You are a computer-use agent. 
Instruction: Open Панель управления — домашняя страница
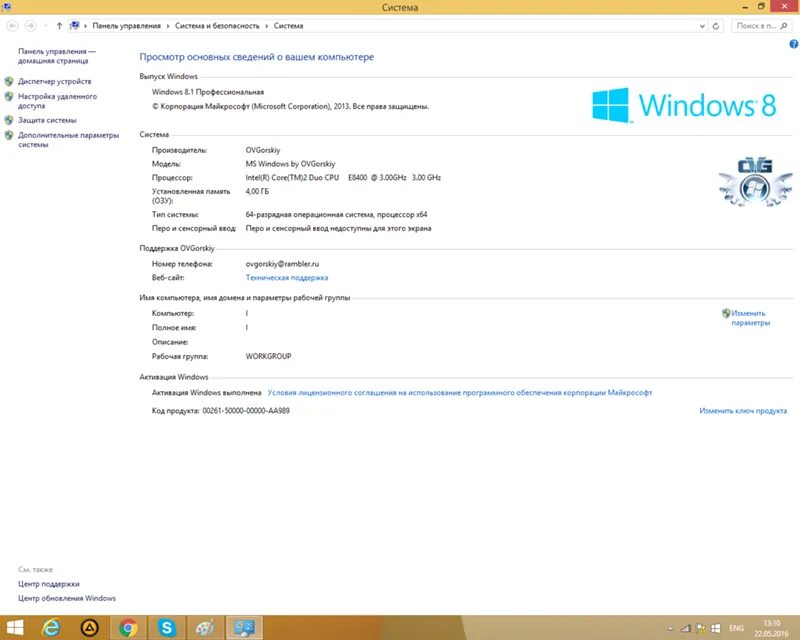click(x=57, y=56)
